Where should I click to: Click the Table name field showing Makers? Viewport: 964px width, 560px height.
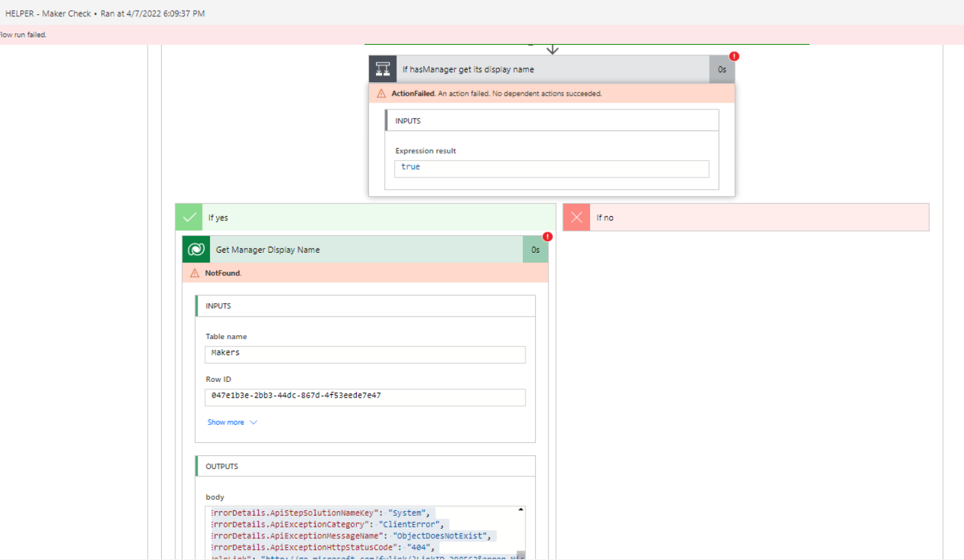pos(365,354)
